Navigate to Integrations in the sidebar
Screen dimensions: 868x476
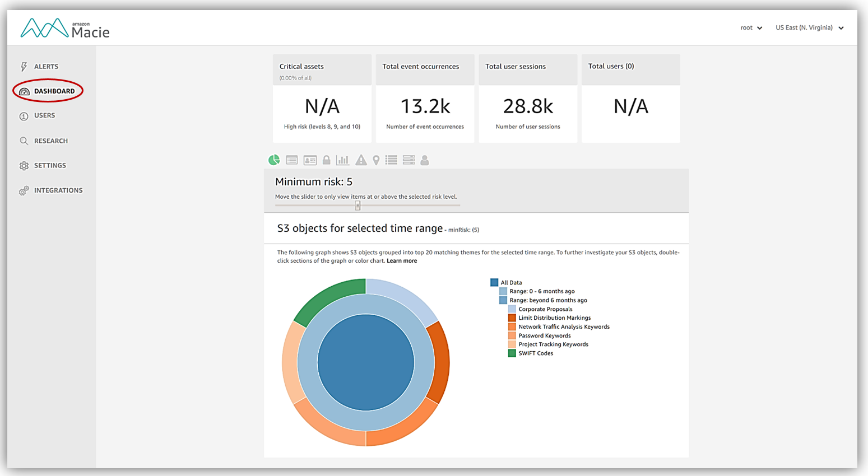coord(58,190)
